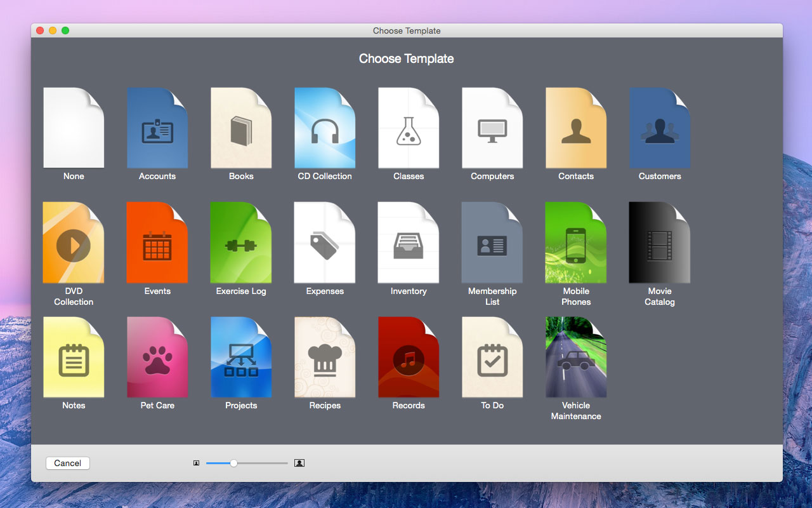Click the Cancel button
The image size is (812, 508).
[x=68, y=464]
